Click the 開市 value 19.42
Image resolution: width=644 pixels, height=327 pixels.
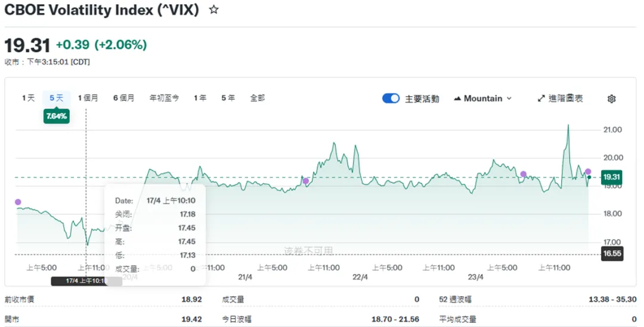192,319
